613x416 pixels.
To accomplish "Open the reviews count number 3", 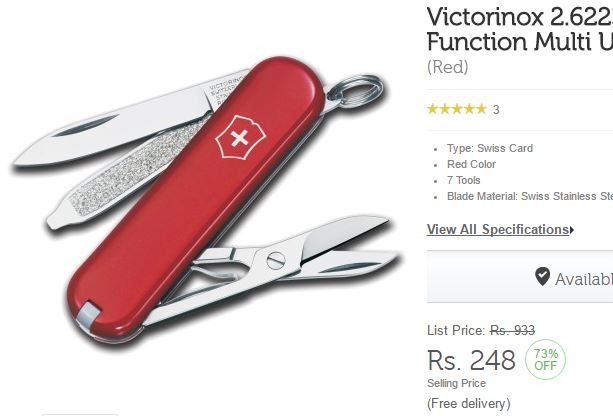I will [496, 109].
